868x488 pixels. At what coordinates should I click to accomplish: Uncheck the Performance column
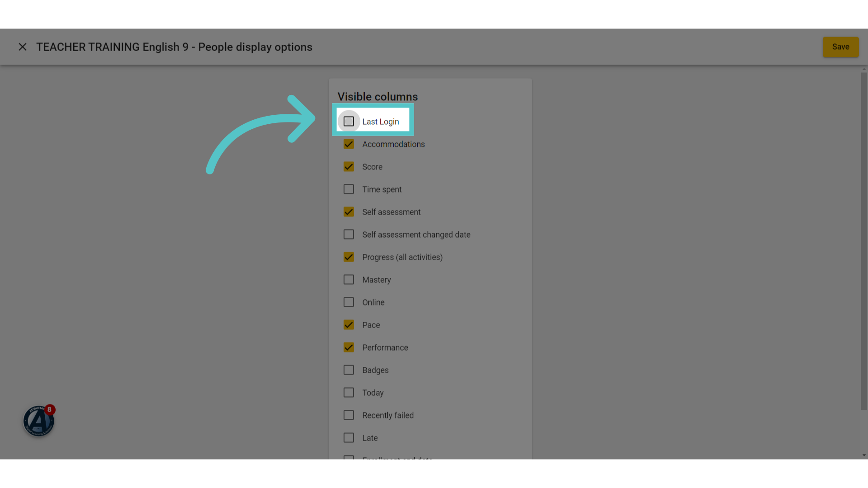[x=349, y=347]
